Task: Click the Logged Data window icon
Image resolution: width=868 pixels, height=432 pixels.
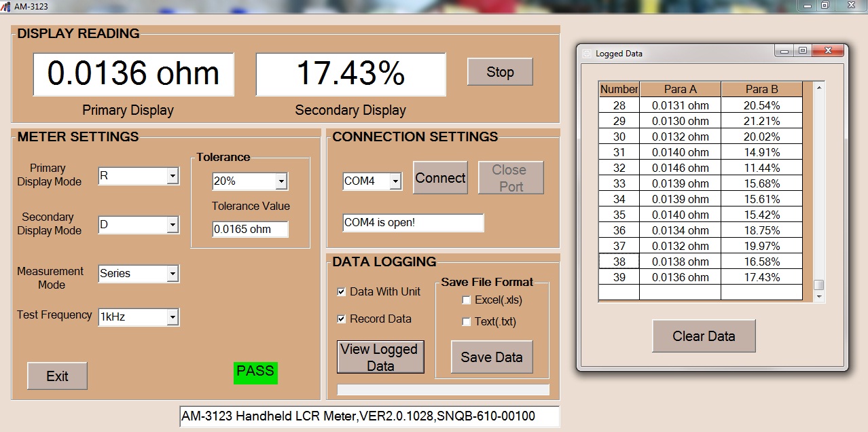Action: (x=587, y=53)
